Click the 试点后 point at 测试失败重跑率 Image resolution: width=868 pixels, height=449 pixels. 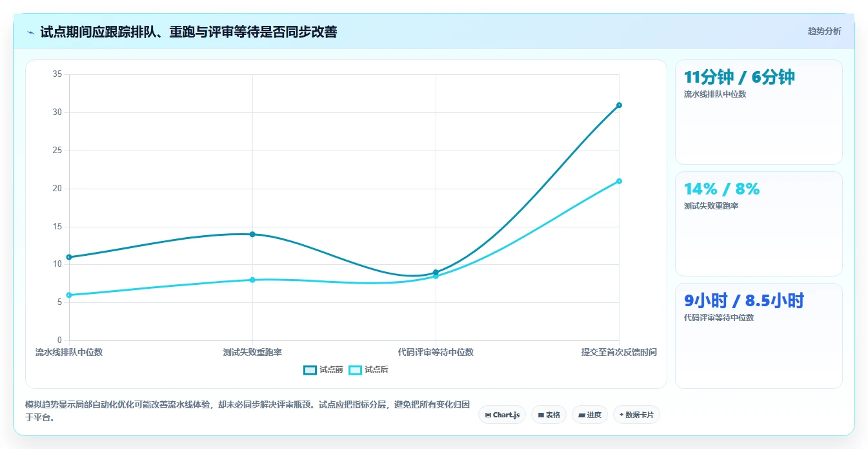252,280
